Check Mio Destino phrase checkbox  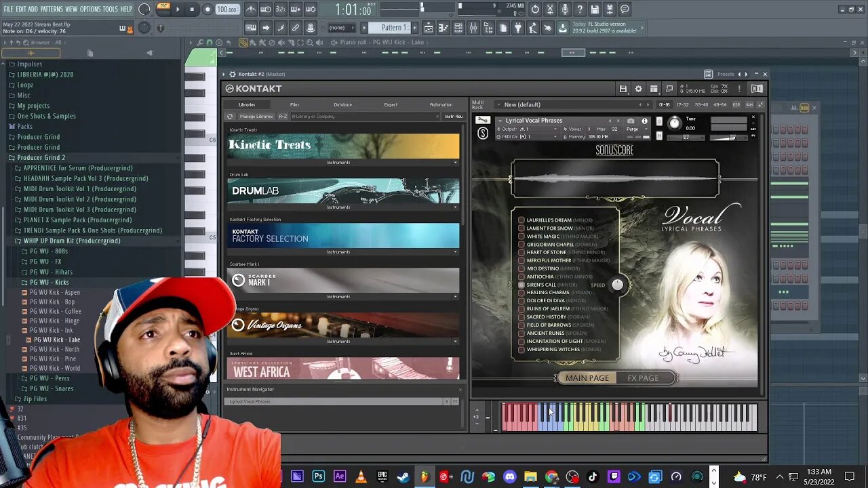521,268
